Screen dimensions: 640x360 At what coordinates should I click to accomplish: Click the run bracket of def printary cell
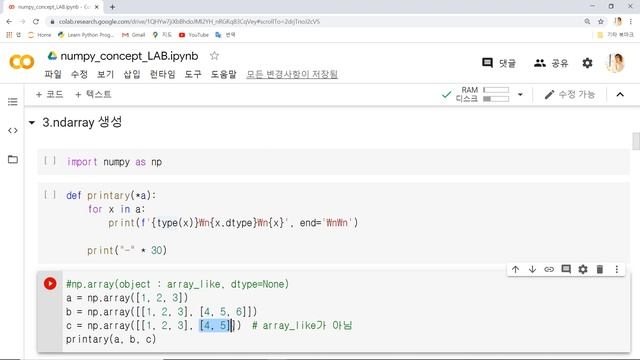click(50, 195)
